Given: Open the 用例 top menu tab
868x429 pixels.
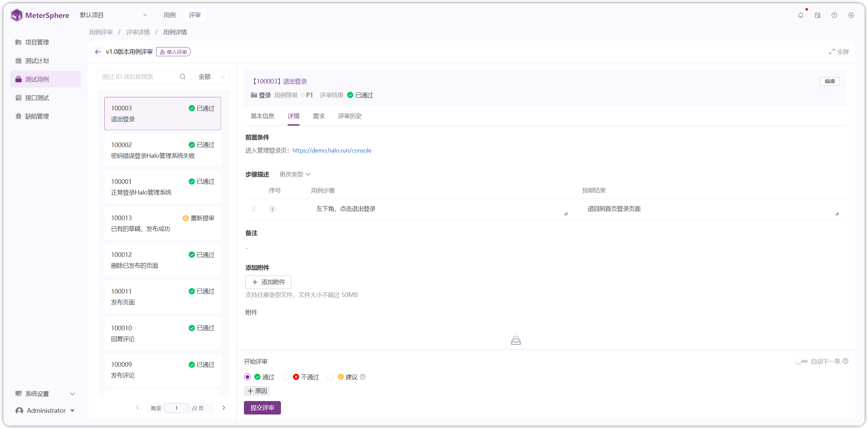Looking at the screenshot, I should pyautogui.click(x=170, y=15).
